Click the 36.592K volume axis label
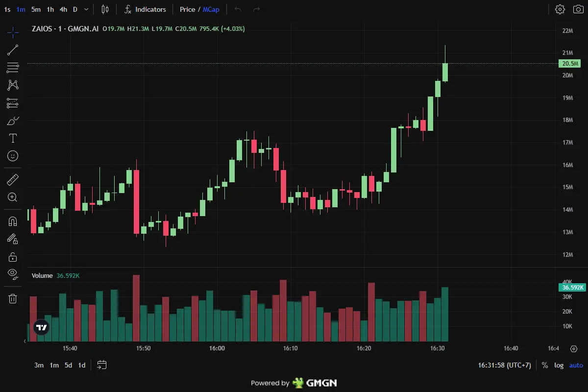 (572, 287)
